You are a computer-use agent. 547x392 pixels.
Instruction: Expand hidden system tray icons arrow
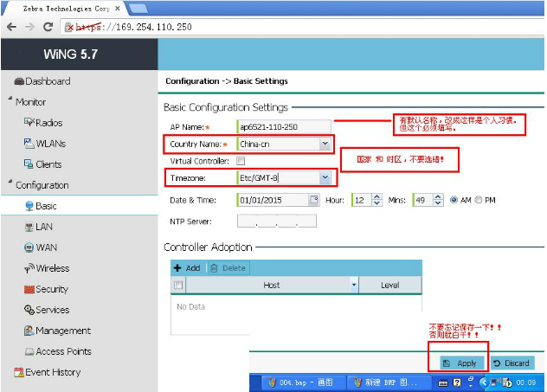click(x=484, y=382)
